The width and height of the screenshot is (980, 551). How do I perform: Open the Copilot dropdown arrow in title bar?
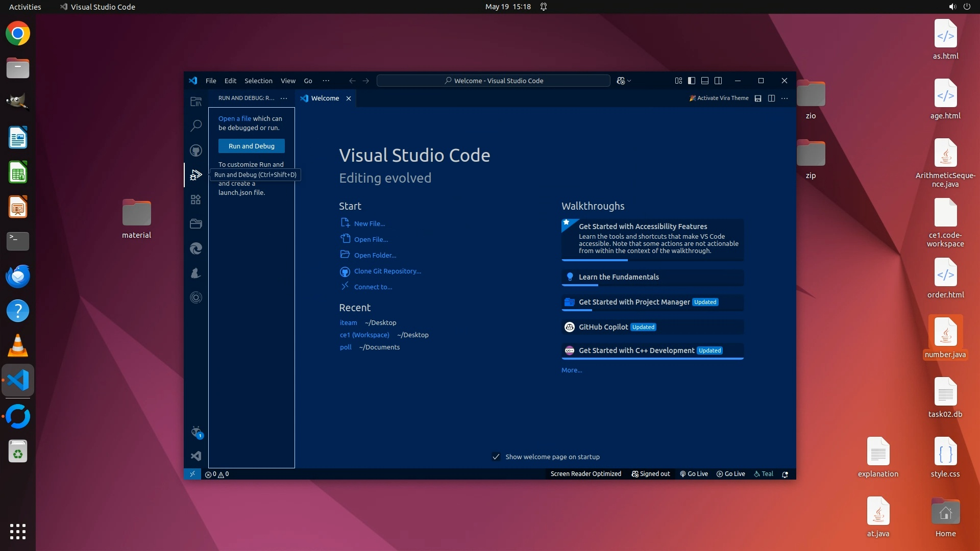tap(629, 81)
